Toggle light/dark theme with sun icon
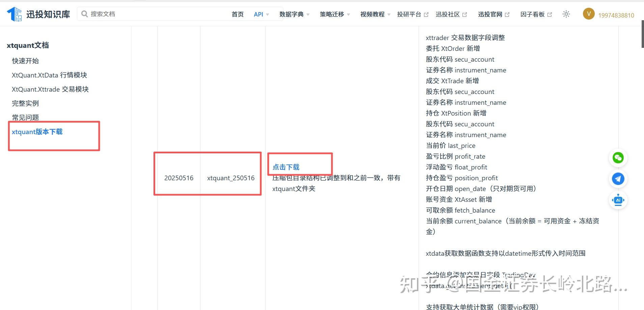 point(566,14)
